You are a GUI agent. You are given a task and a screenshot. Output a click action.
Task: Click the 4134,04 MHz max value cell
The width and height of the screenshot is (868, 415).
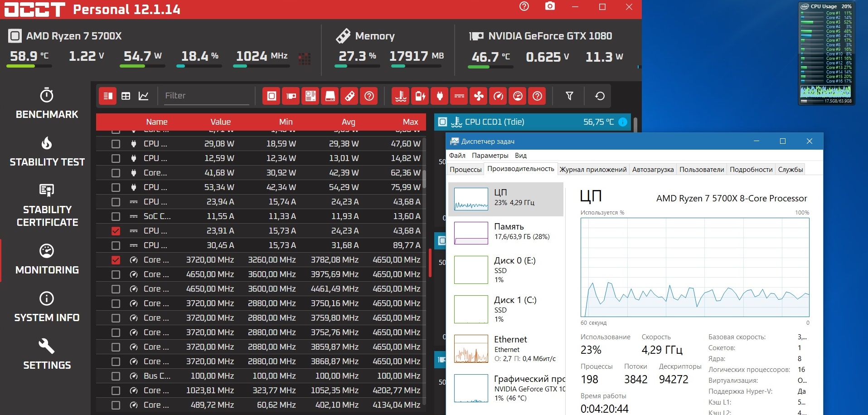[x=396, y=405]
